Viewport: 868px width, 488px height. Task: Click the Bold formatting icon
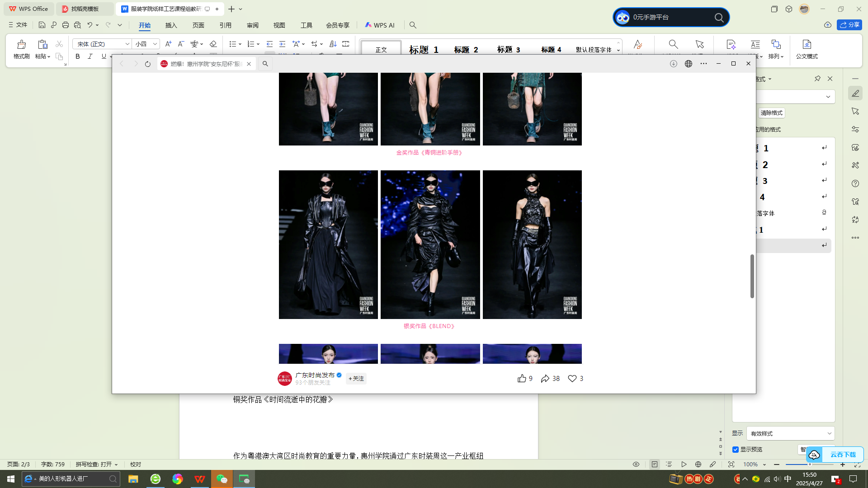(78, 56)
